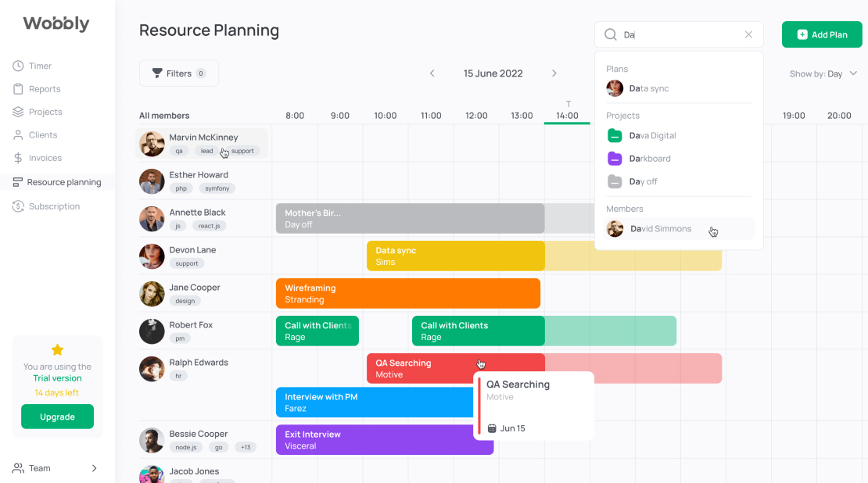Click the purple Darkboard folder icon
868x483 pixels.
pyautogui.click(x=615, y=159)
